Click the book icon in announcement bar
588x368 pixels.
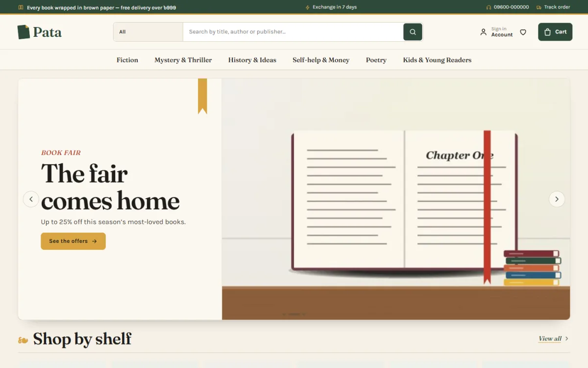[21, 7]
